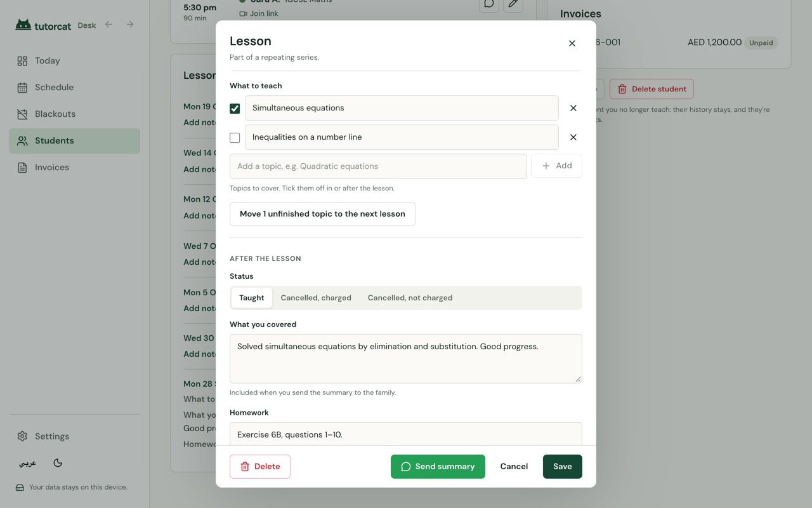The image size is (812, 508).
Task: Click the Homework field
Action: (406, 434)
